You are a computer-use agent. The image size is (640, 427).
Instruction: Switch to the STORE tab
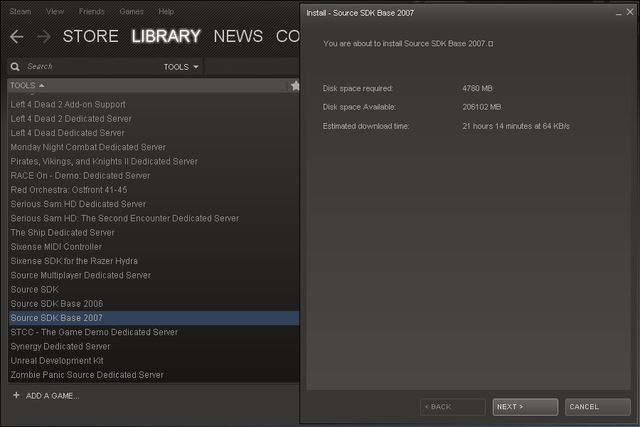click(91, 36)
